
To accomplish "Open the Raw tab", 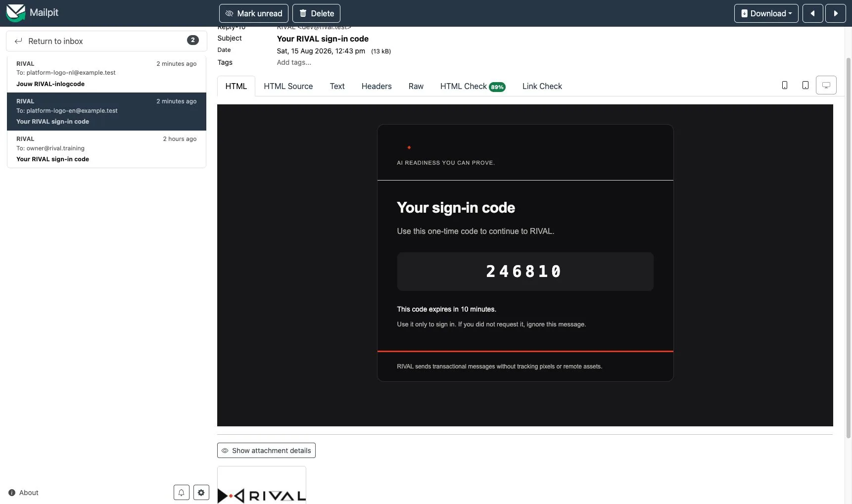I will point(416,86).
